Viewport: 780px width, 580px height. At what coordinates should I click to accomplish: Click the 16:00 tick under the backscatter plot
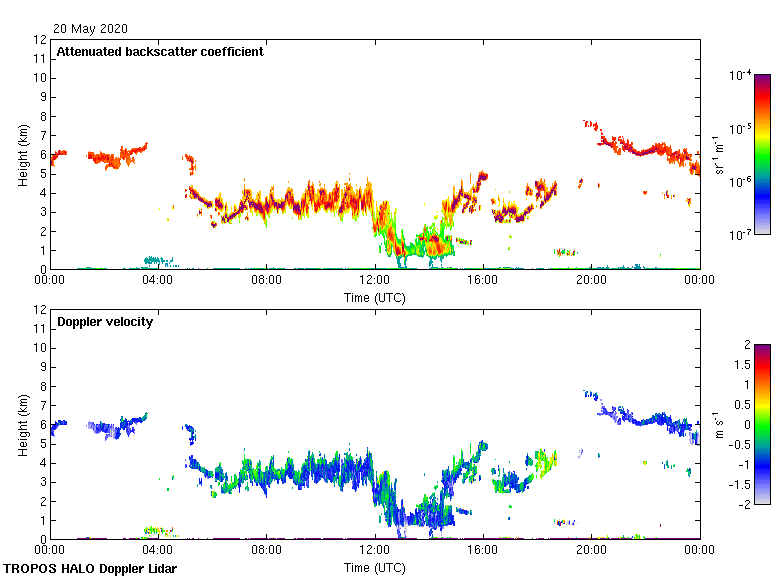click(x=483, y=280)
